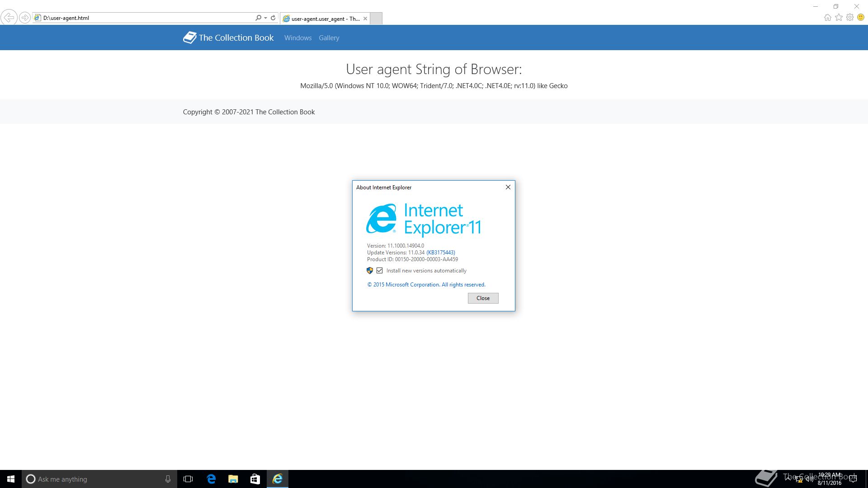Open the Tools gear menu in IE
The image size is (868, 488).
[850, 18]
